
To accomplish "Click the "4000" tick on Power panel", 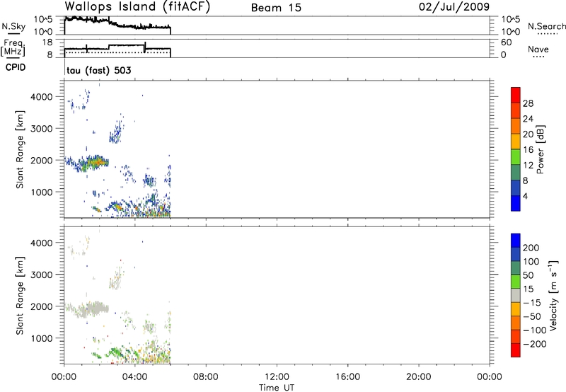I will (42, 97).
